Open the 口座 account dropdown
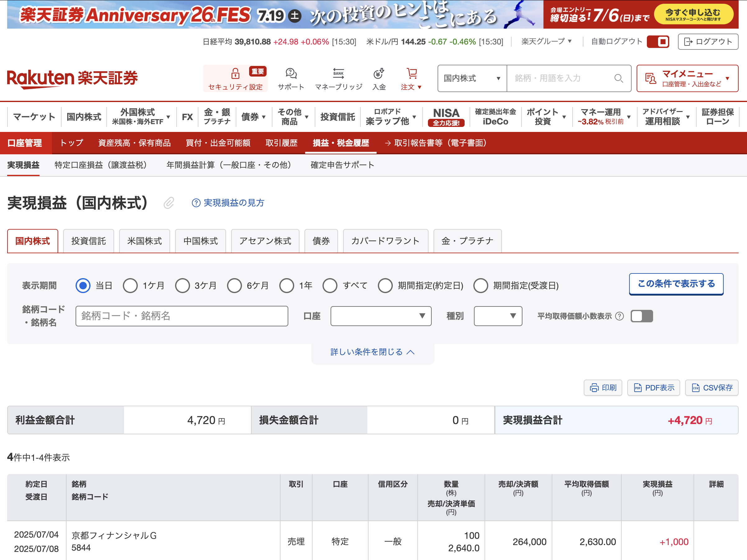747x560 pixels. pos(381,316)
